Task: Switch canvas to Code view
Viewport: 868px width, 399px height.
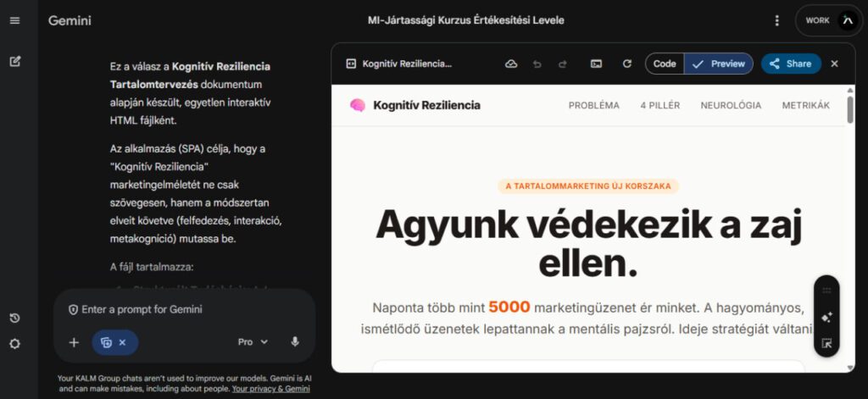Action: (665, 64)
